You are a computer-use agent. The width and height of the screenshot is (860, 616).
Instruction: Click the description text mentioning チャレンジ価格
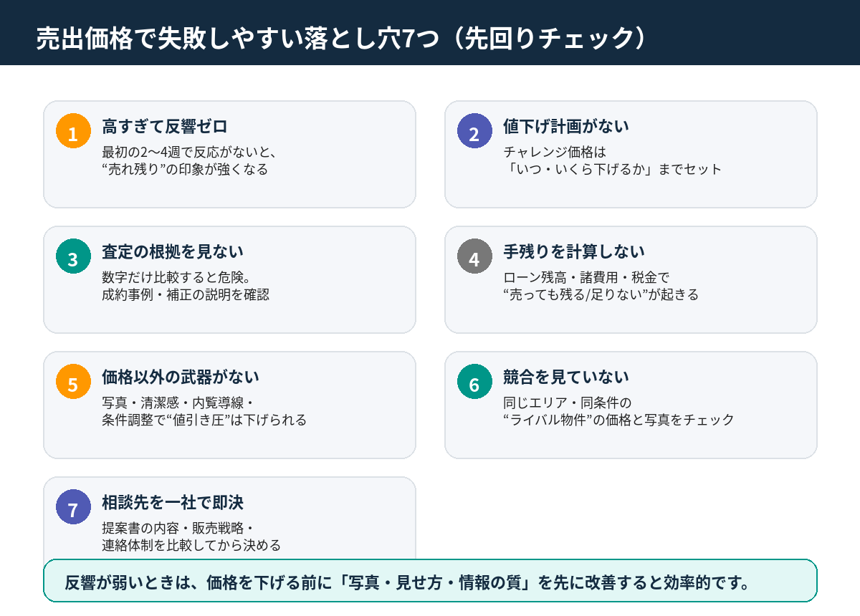click(x=613, y=160)
